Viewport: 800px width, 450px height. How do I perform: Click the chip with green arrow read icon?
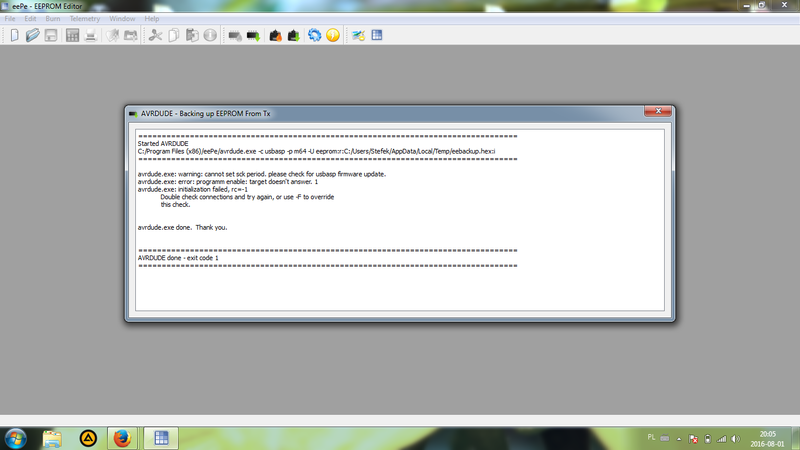253,36
